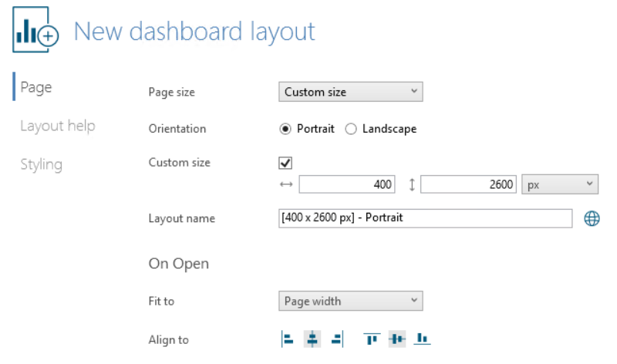Choose the align bottom icon

point(422,339)
